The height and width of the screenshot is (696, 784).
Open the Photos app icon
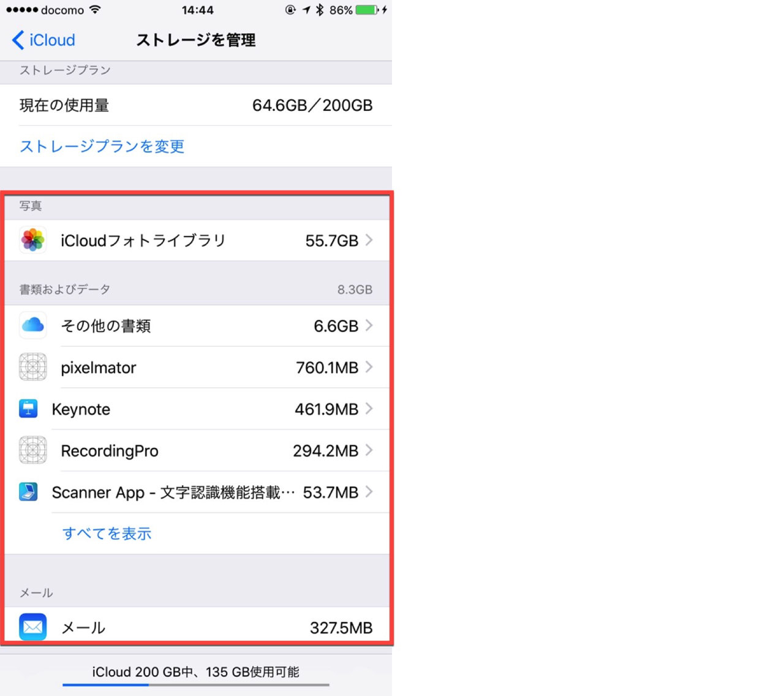click(x=32, y=240)
